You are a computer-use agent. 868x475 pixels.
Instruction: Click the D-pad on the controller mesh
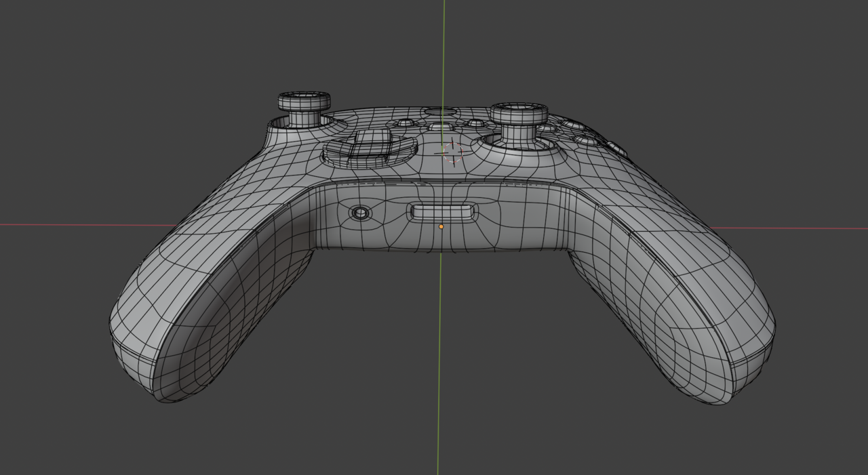tap(370, 148)
